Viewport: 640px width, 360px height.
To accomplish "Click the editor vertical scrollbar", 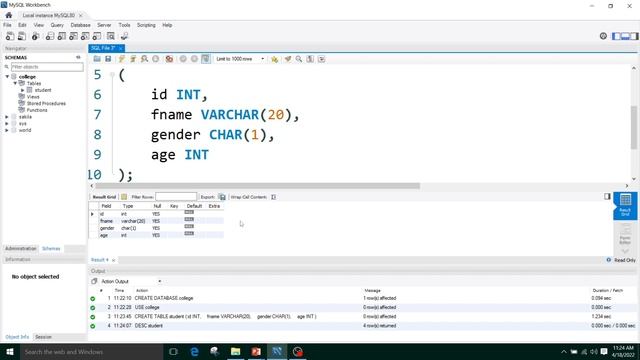I will coord(633,127).
